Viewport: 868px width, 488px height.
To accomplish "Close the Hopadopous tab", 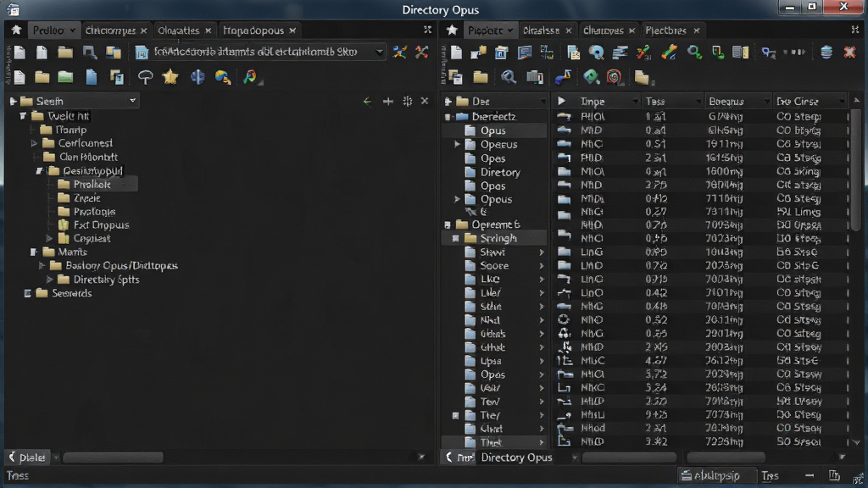I will coord(292,30).
